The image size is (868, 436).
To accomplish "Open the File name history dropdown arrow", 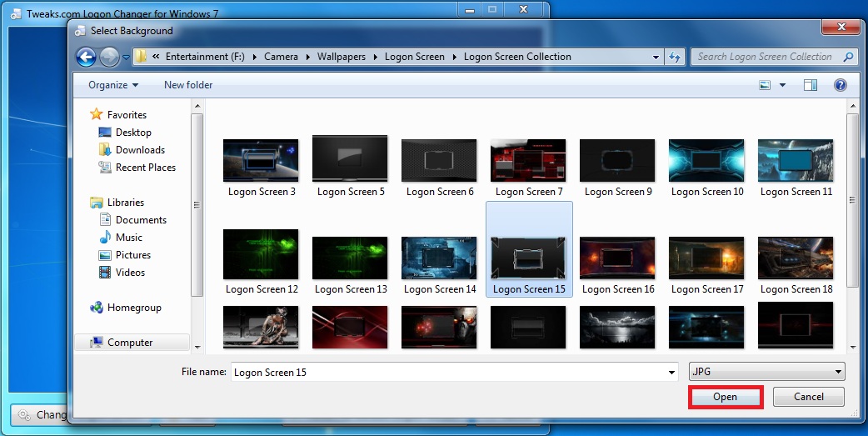I will [x=672, y=373].
